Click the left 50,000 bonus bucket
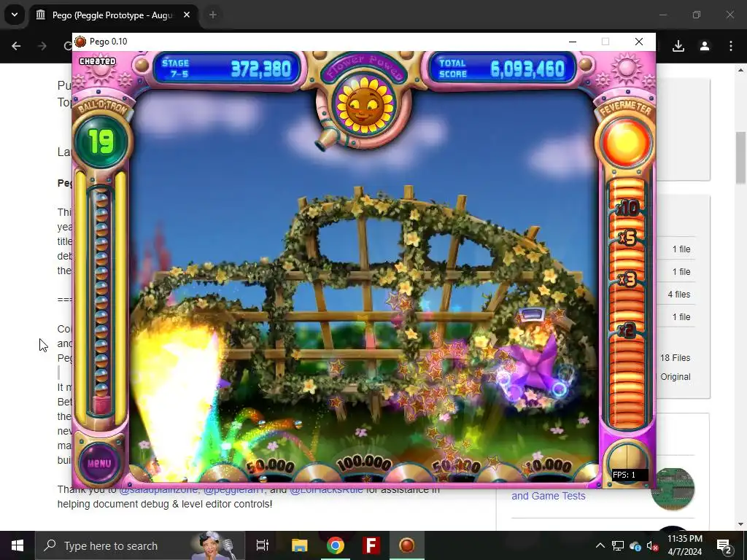747x560 pixels. [270, 466]
